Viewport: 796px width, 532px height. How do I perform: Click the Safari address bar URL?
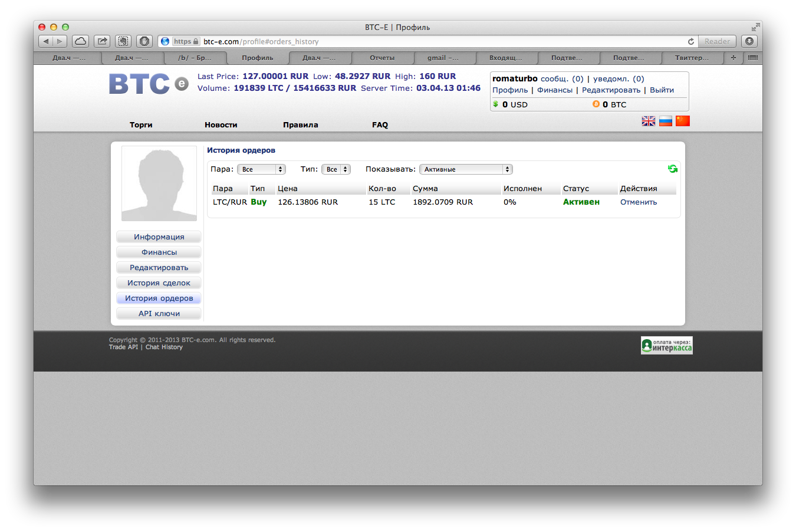[x=261, y=41]
